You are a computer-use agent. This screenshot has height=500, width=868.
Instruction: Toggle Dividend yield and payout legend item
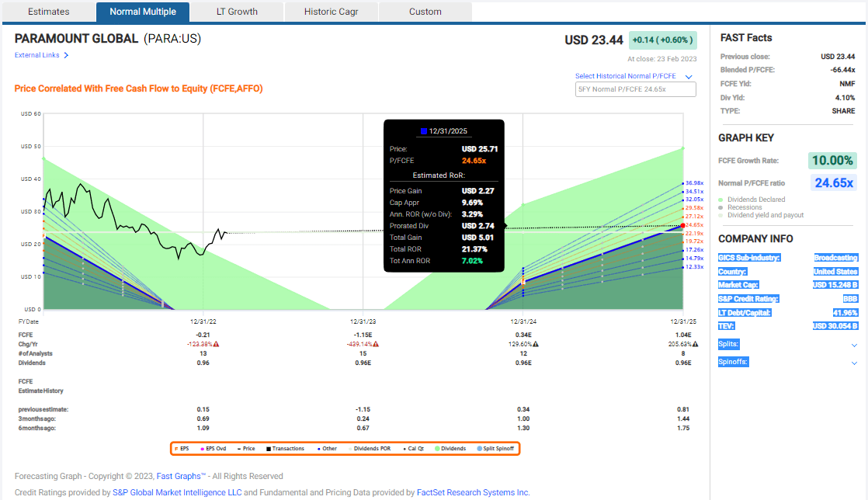pyautogui.click(x=761, y=215)
